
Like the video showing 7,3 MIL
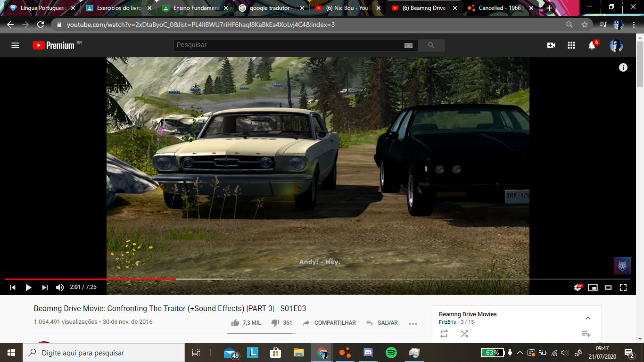point(246,323)
